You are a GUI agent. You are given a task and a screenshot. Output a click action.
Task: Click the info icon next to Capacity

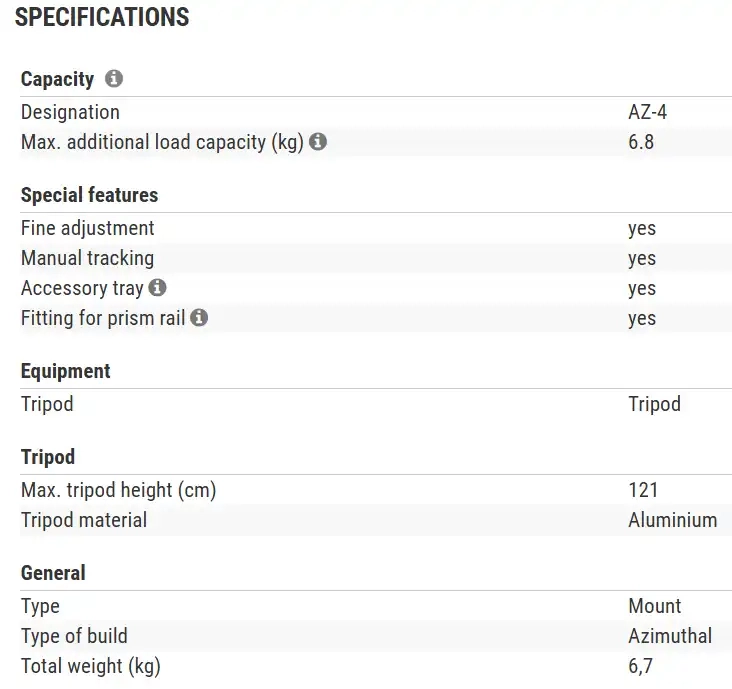point(114,79)
